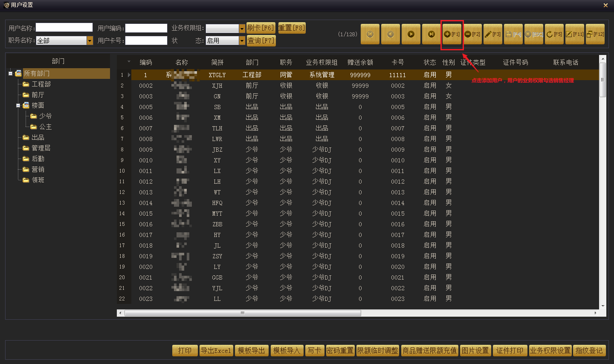Select 工程部 department in tree
This screenshot has width=614, height=364.
pos(41,84)
